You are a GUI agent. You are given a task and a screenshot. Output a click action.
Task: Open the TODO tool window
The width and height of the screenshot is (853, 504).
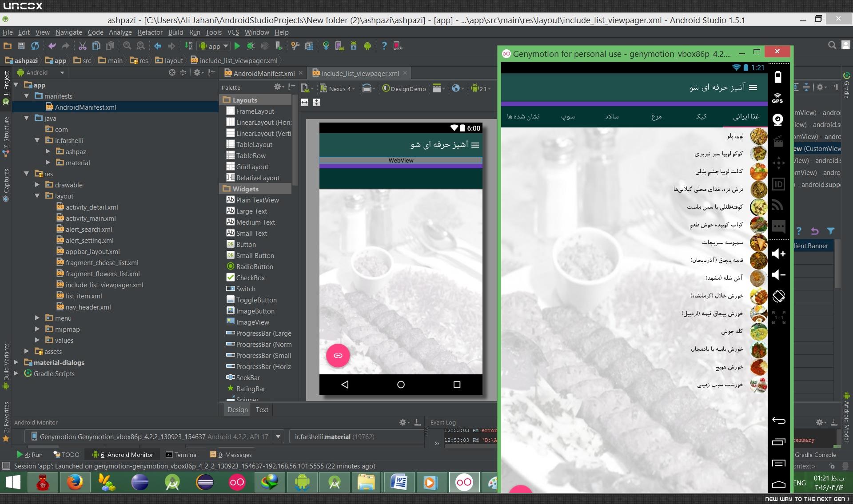pos(66,455)
